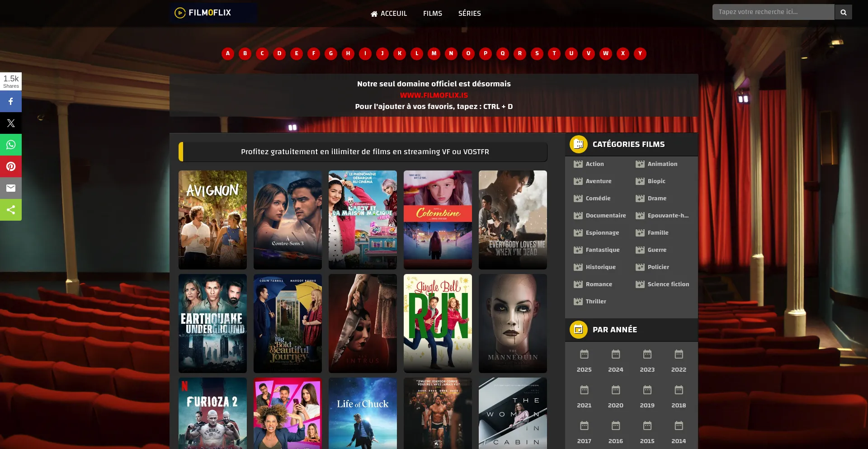Filter titles by letter M
The image size is (868, 449).
(434, 53)
